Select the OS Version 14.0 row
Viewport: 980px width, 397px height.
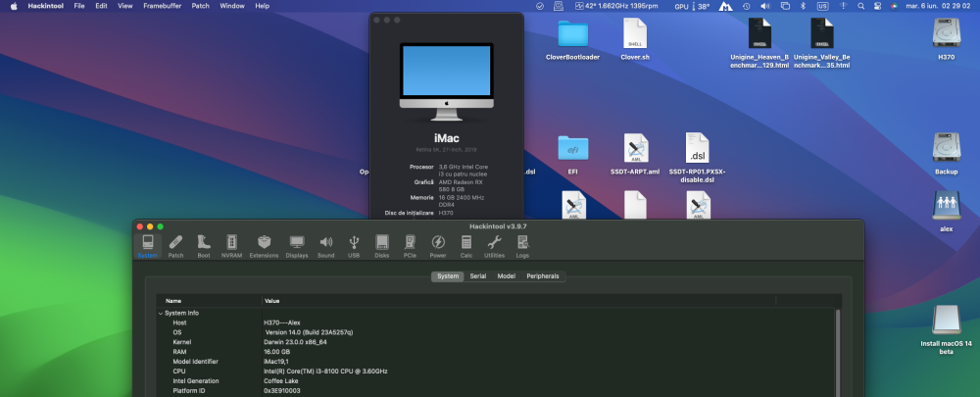click(x=496, y=332)
